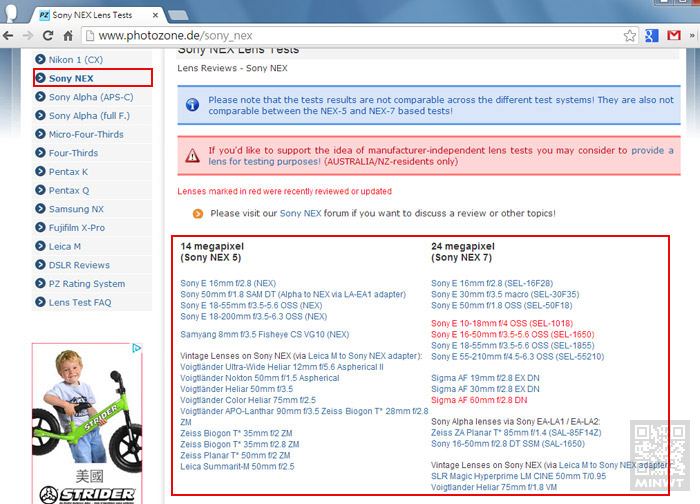700x504 pixels.
Task: Click the arrow icon beside Sony Alpha (full F.)
Action: 40,116
